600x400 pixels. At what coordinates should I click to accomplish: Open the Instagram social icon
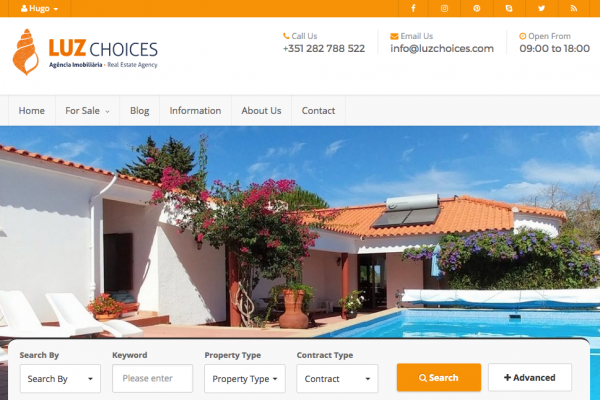444,8
